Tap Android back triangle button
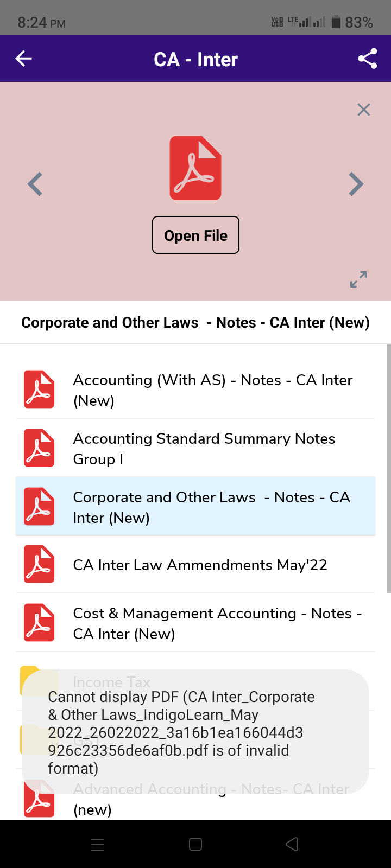 pos(292,844)
